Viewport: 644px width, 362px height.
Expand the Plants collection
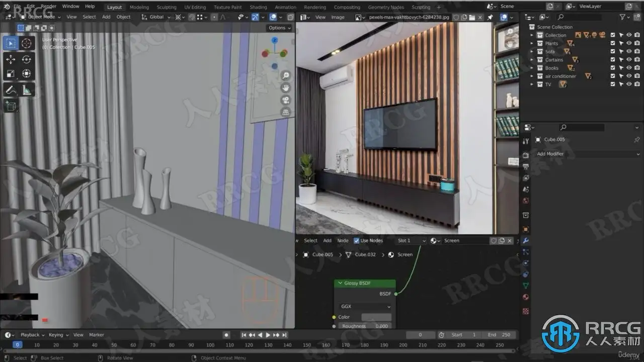532,43
